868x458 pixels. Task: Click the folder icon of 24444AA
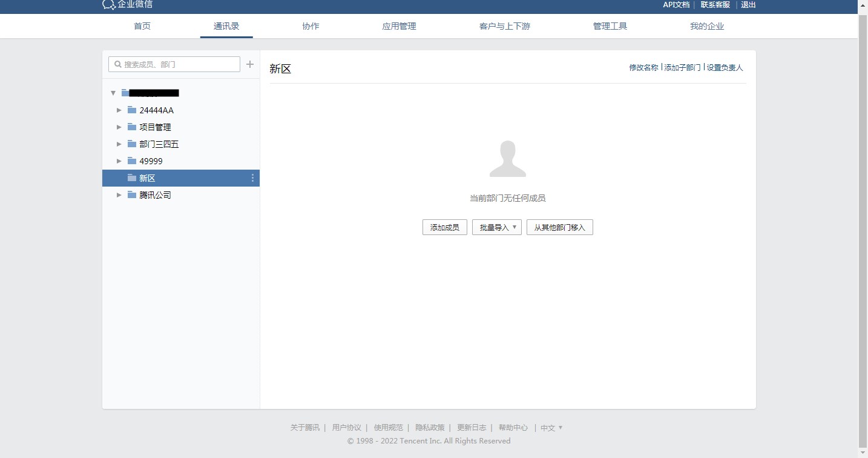click(x=132, y=110)
